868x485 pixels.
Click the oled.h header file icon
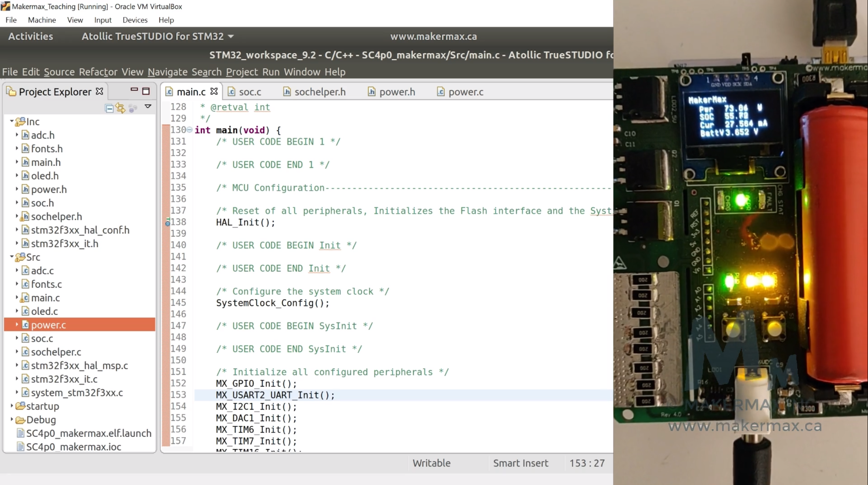pyautogui.click(x=25, y=176)
